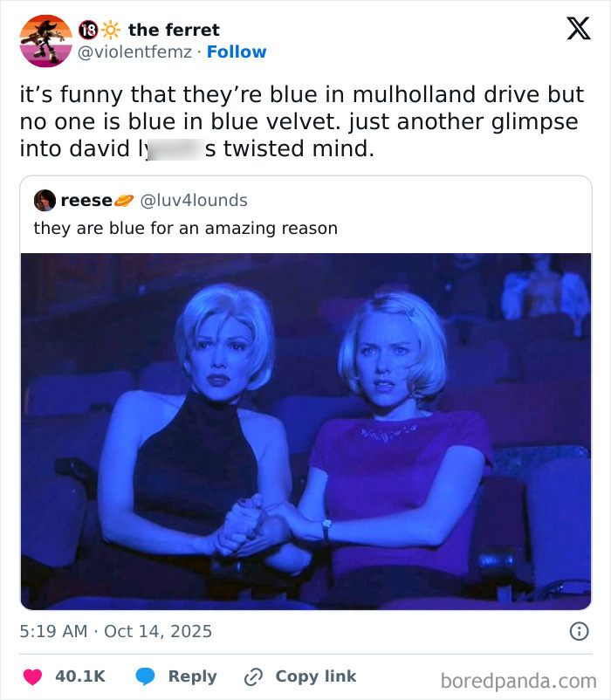Open the Mulholland Drive movie still
Screen dimensions: 611x700
click(x=305, y=428)
